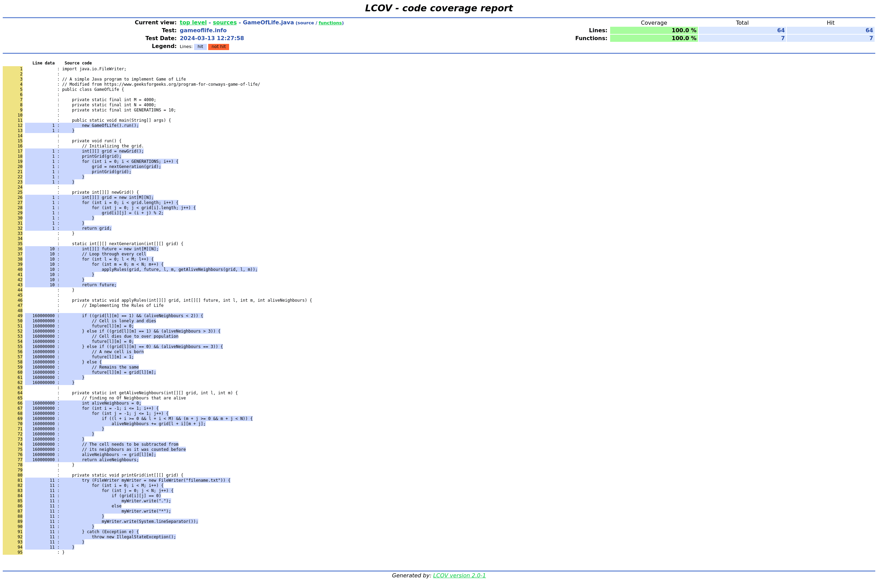Select the System.lineSeparator() write line

[x=150, y=521]
